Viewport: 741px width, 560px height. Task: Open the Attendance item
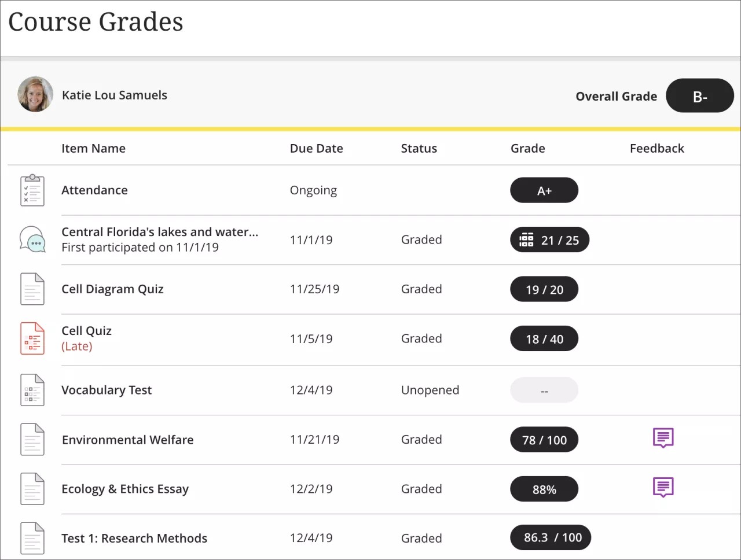click(x=94, y=190)
